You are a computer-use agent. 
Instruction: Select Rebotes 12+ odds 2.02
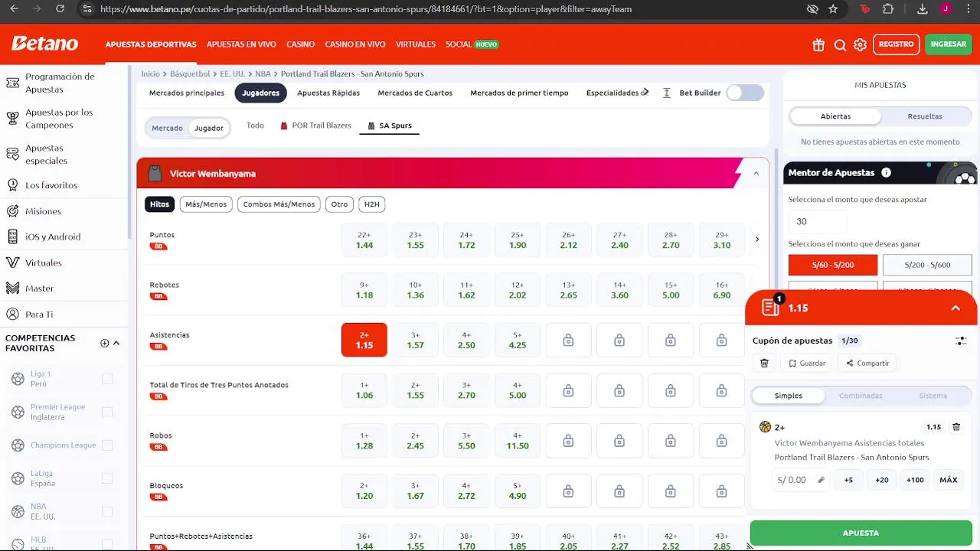pos(518,290)
